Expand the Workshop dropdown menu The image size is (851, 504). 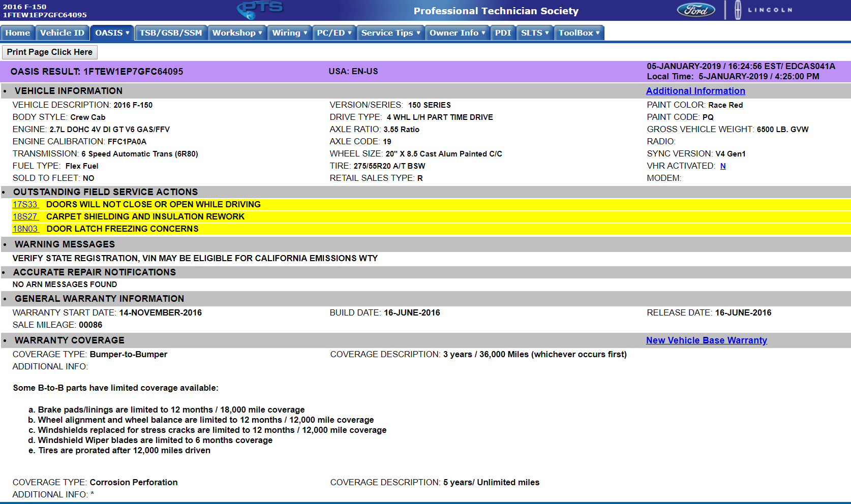pos(237,33)
